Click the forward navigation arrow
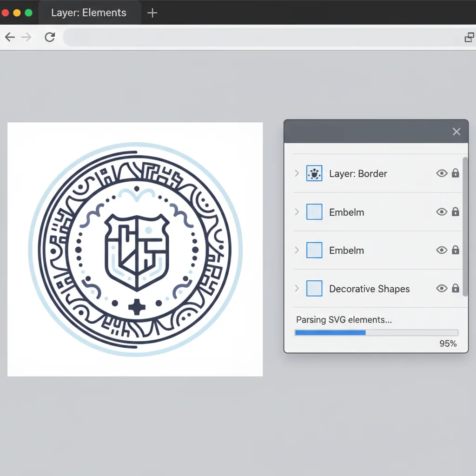The image size is (476, 476). pyautogui.click(x=26, y=38)
